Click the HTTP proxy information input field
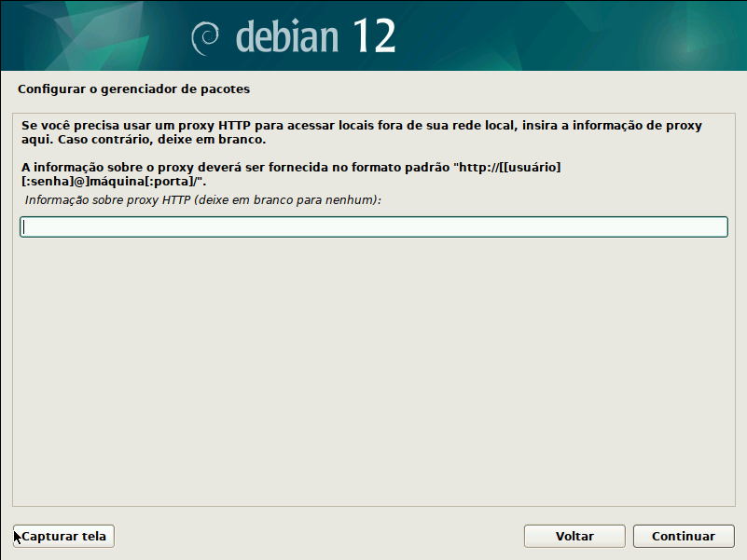The width and height of the screenshot is (747, 560). click(x=373, y=226)
